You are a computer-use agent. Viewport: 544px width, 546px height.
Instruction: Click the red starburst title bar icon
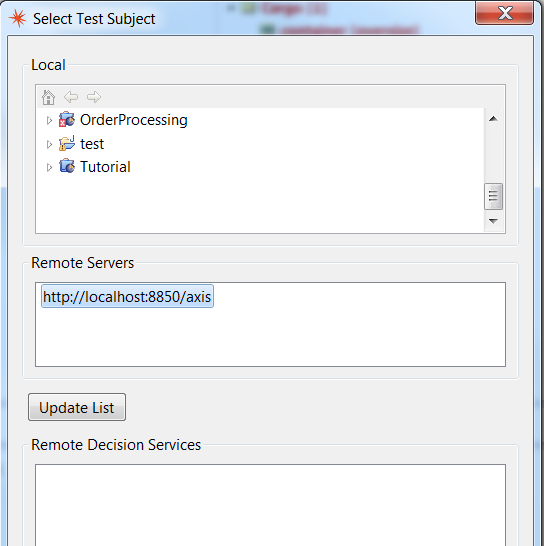[x=17, y=18]
